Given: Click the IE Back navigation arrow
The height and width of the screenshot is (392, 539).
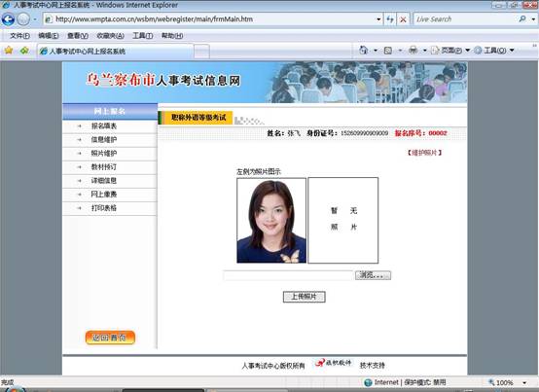Looking at the screenshot, I should (x=8, y=19).
